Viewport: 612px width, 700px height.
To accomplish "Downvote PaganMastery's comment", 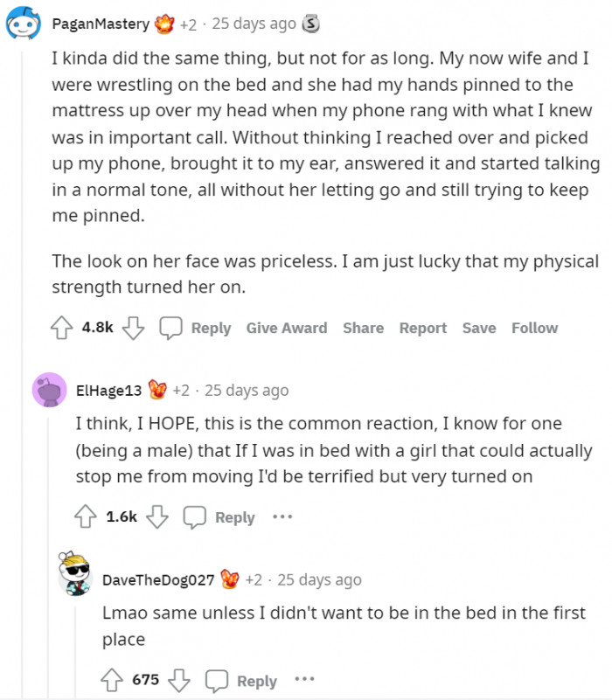I will click(133, 329).
